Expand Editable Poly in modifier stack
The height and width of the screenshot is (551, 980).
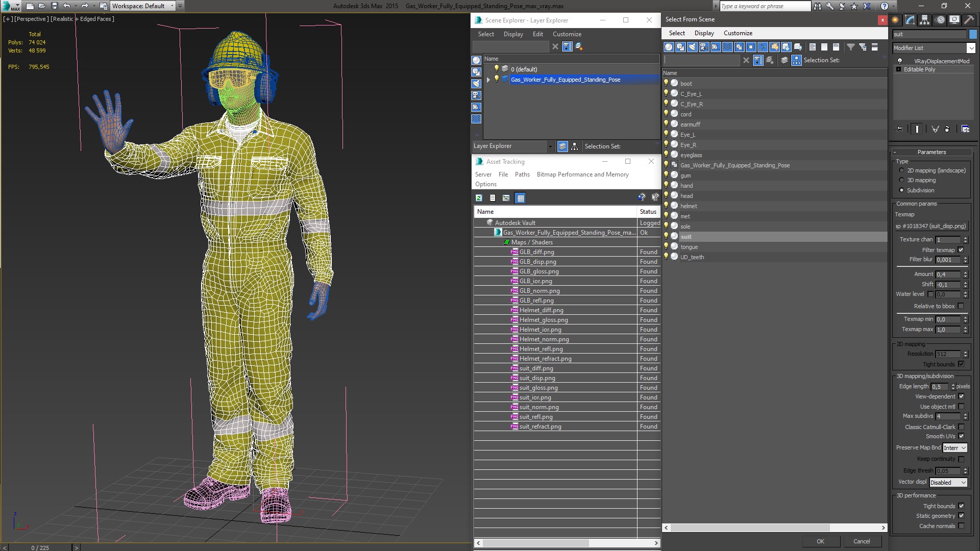tap(898, 69)
